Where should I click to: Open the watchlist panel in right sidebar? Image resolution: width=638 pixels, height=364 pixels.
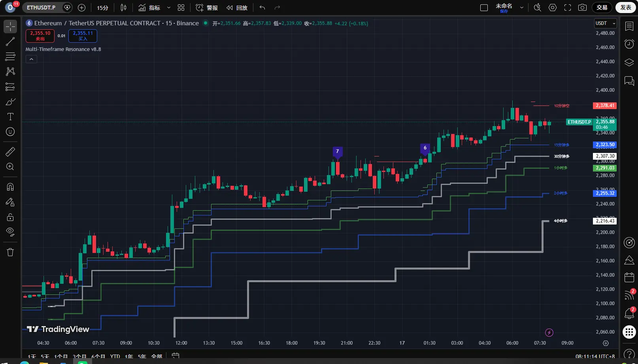pyautogui.click(x=629, y=26)
